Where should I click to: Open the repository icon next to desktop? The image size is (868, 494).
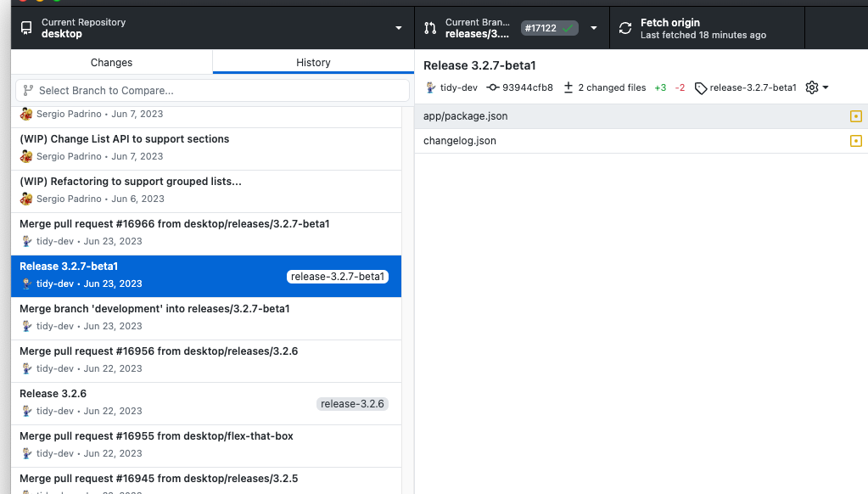click(x=25, y=27)
